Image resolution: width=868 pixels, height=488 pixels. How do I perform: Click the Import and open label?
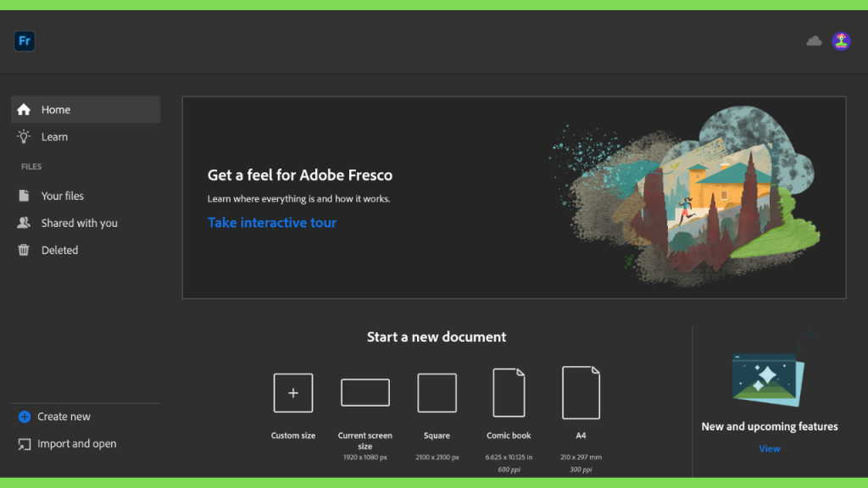[77, 444]
